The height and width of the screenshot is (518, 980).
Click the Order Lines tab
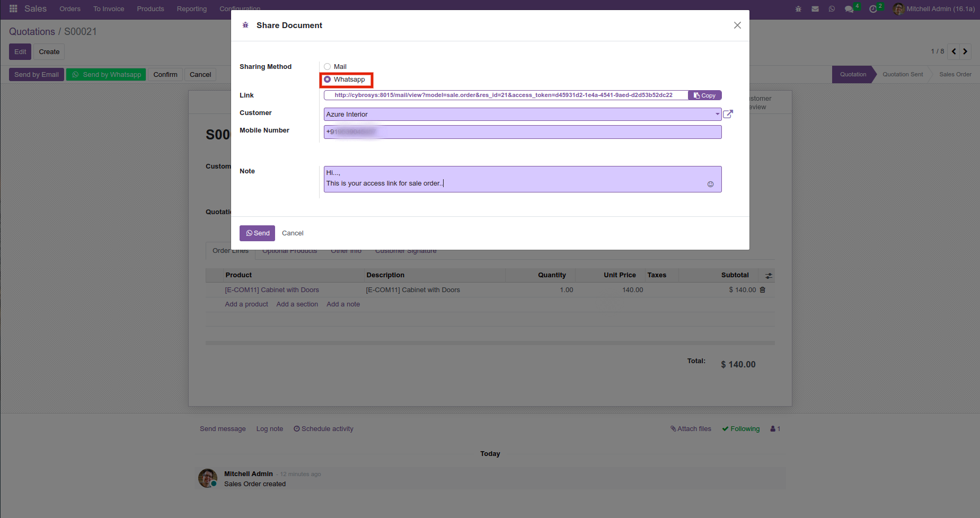(x=231, y=251)
